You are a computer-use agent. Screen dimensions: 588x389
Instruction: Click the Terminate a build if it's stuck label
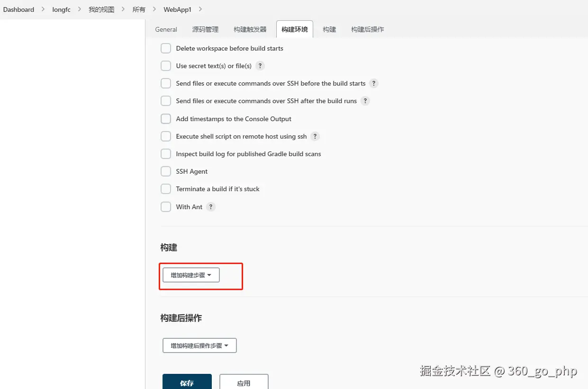pos(218,189)
